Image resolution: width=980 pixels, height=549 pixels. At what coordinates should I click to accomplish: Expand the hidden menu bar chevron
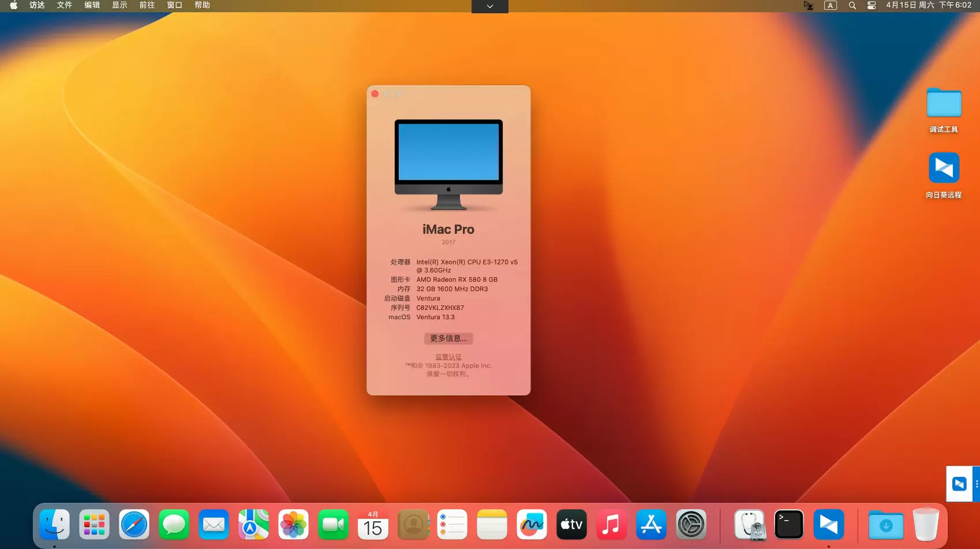point(489,6)
